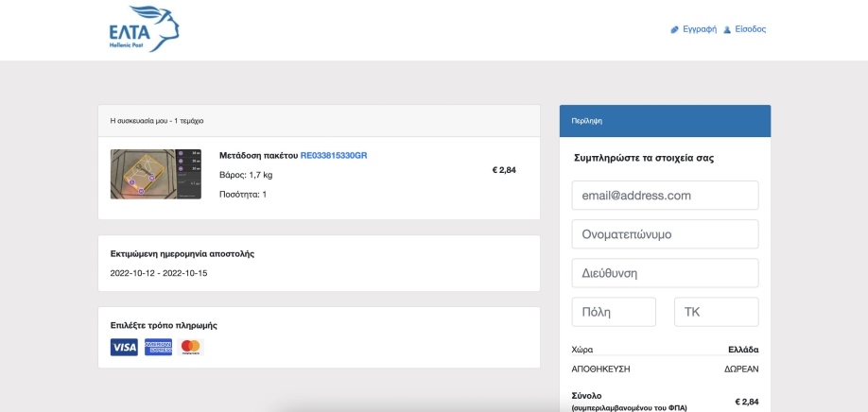Click the Μετάδοση πακέτου item title
The width and height of the screenshot is (868, 412).
[258, 155]
